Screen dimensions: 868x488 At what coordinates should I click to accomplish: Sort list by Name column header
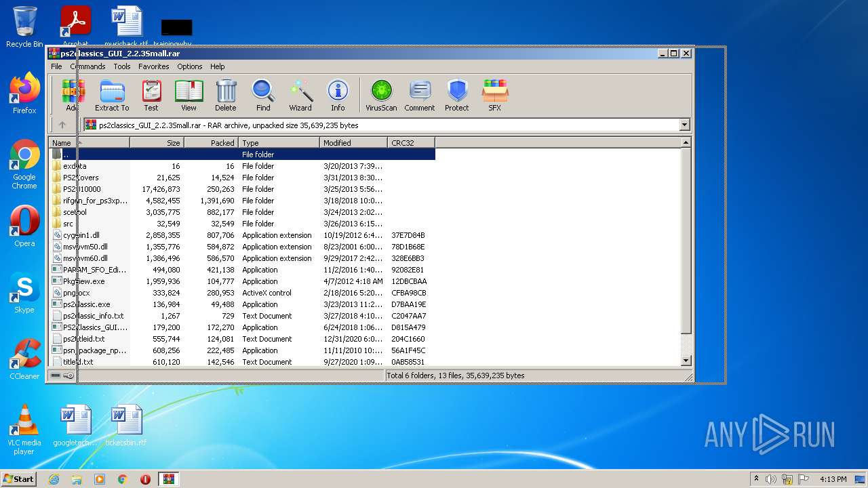(90, 143)
